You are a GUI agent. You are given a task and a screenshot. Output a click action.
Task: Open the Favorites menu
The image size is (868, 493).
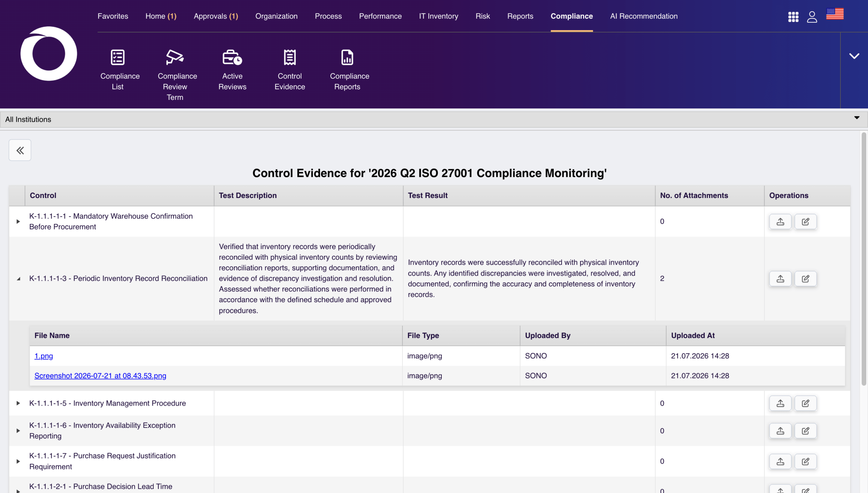(113, 16)
